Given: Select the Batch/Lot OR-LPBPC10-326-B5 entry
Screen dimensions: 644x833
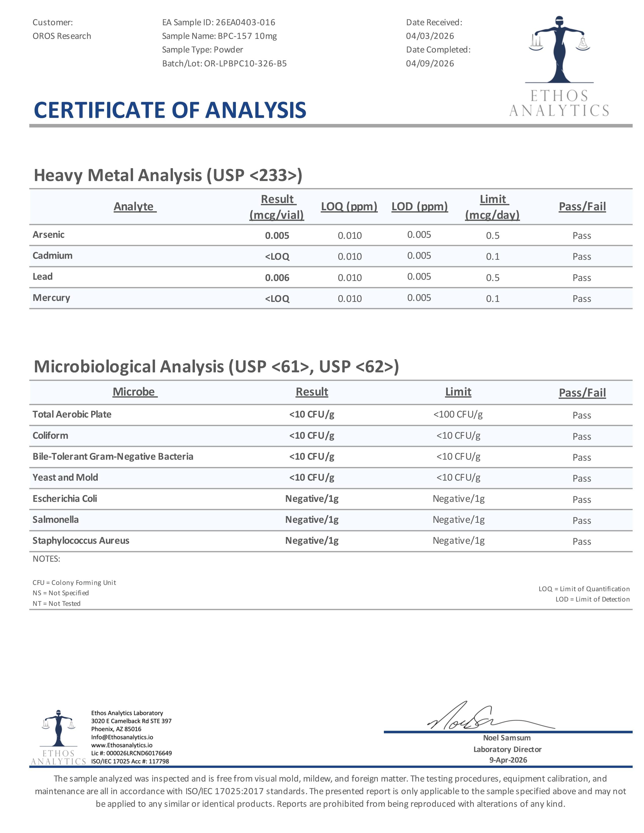Looking at the screenshot, I should tap(224, 63).
